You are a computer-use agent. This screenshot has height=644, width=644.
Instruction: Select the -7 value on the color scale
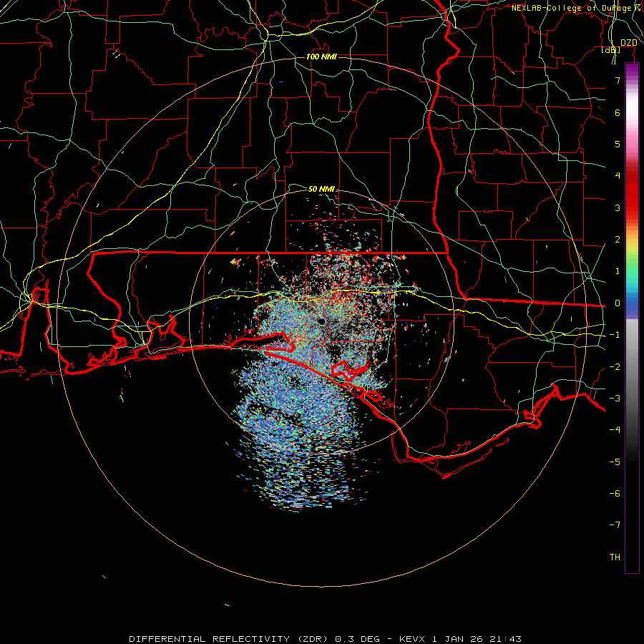click(615, 525)
